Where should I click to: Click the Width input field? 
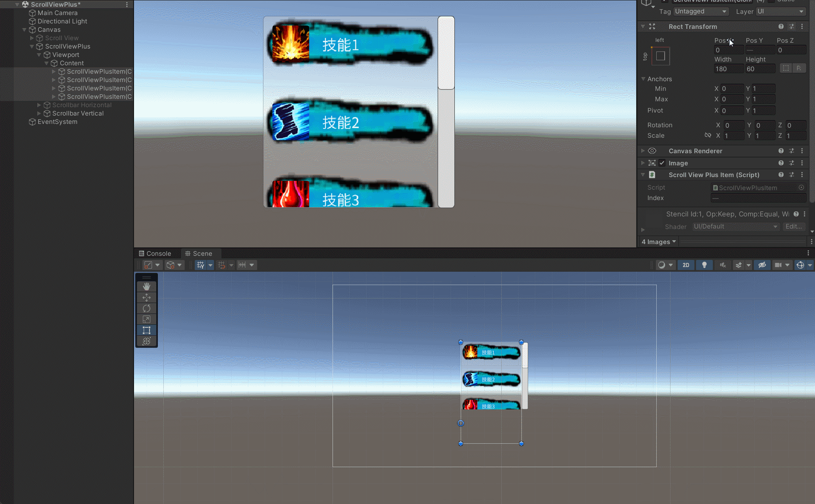coord(728,69)
